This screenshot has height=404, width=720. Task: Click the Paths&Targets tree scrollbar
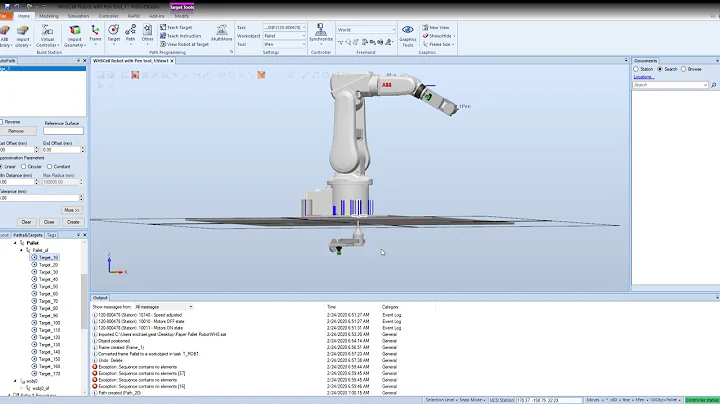[84, 301]
